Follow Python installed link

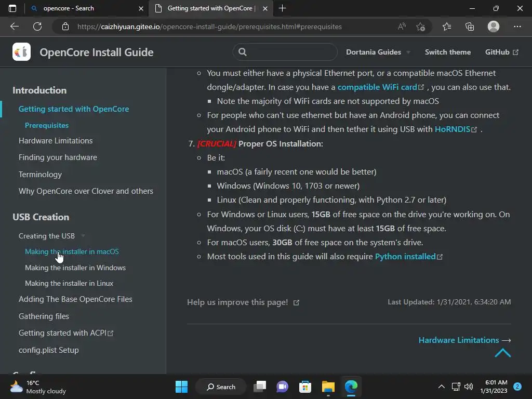pos(408,256)
